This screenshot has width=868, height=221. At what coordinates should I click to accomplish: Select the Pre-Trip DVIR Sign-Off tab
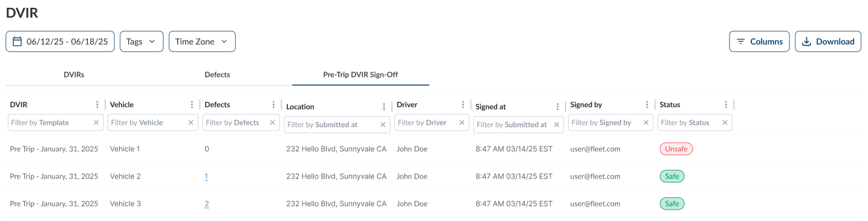coord(361,75)
